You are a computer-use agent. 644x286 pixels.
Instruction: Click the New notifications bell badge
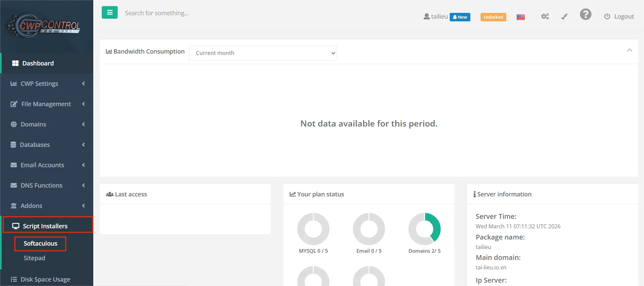(x=460, y=17)
